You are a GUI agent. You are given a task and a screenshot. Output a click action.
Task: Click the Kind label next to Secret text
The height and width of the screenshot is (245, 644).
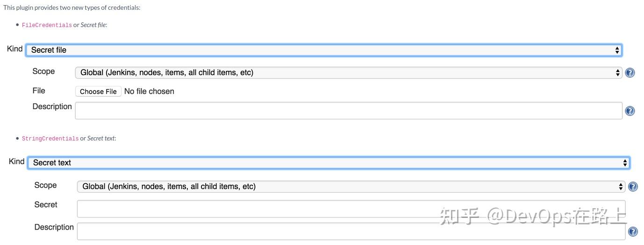pyautogui.click(x=17, y=161)
